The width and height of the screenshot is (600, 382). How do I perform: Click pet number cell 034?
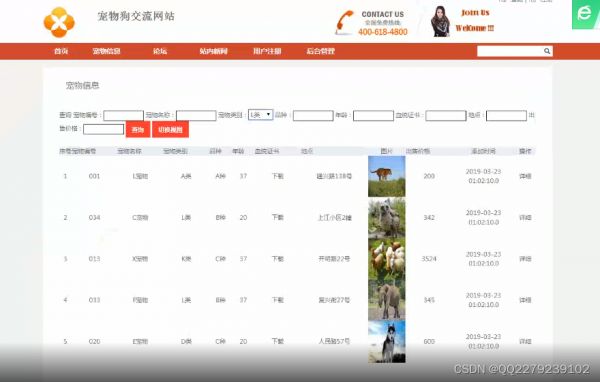tap(94, 217)
